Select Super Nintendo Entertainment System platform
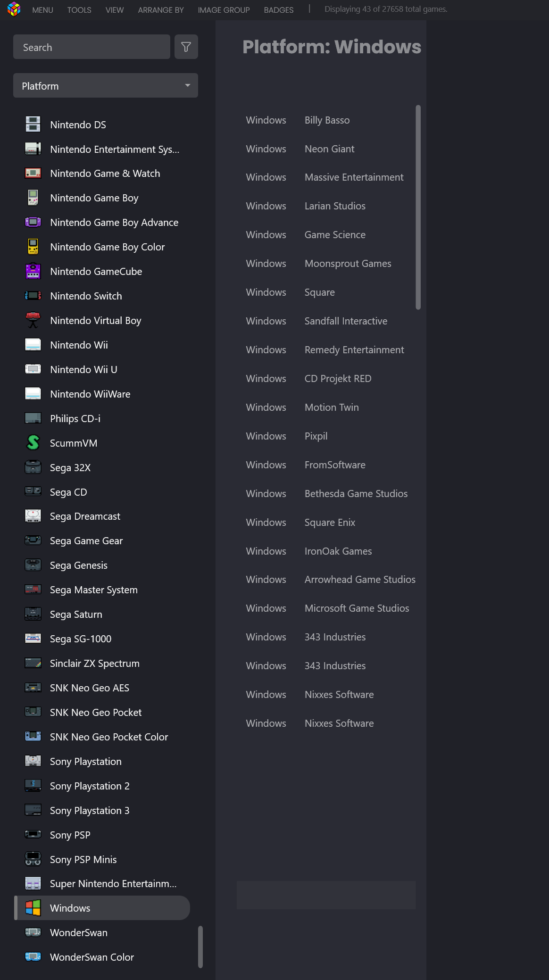Viewport: 549px width, 980px height. [102, 884]
